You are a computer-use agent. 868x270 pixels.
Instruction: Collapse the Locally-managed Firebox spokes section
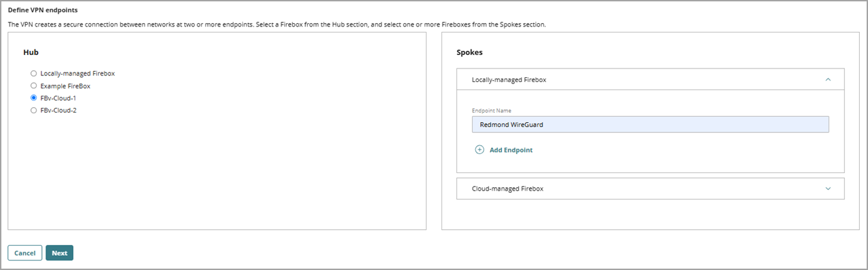point(828,79)
